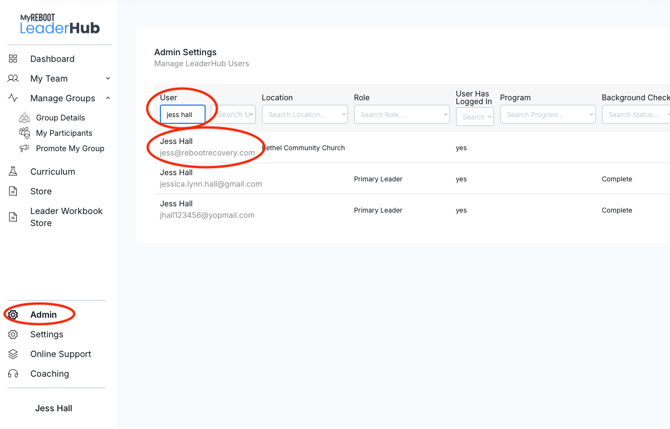Click the User search field containing jess hall
The height and width of the screenshot is (429, 670).
click(x=182, y=115)
